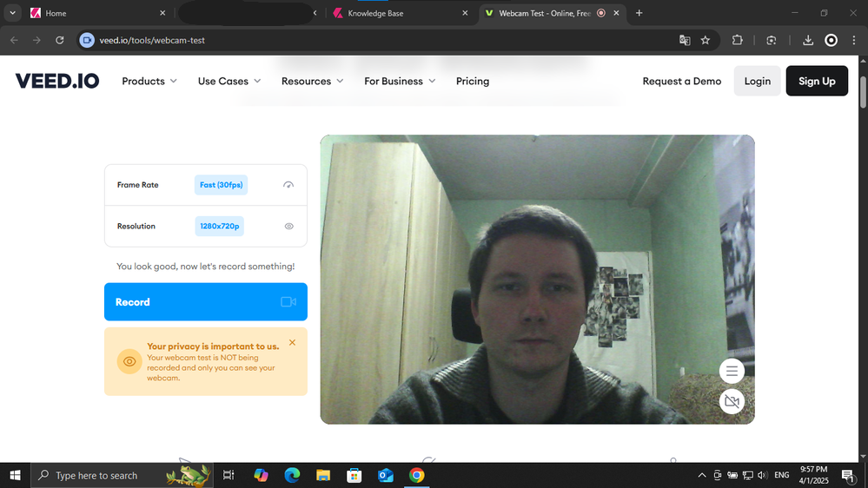Click Chrome icon in taskbar
This screenshot has height=488, width=868.
pyautogui.click(x=416, y=475)
